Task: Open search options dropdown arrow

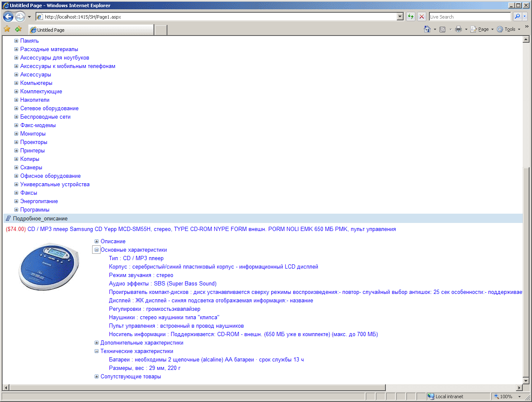Action: pyautogui.click(x=525, y=17)
